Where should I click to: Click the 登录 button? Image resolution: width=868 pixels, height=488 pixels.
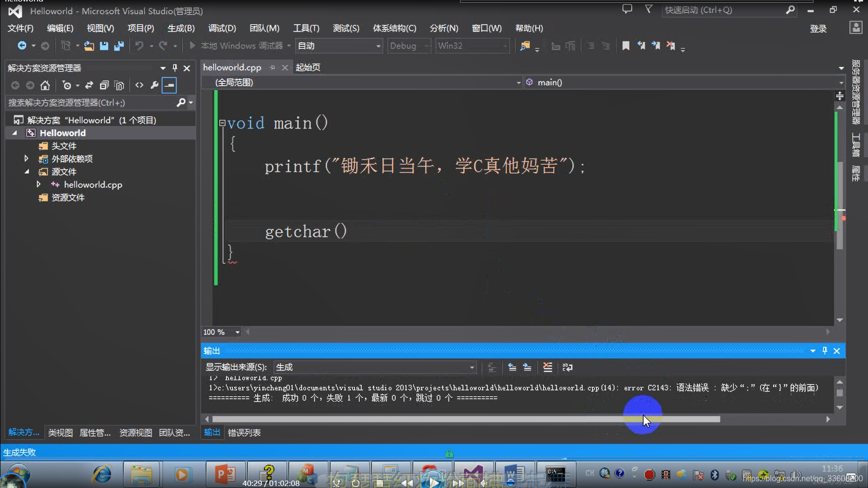pos(818,28)
